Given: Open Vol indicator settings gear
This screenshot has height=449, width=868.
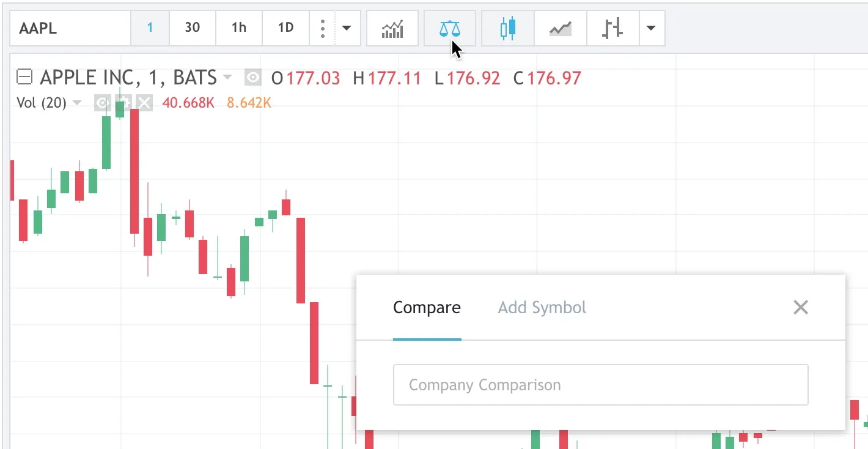Looking at the screenshot, I should coord(123,103).
